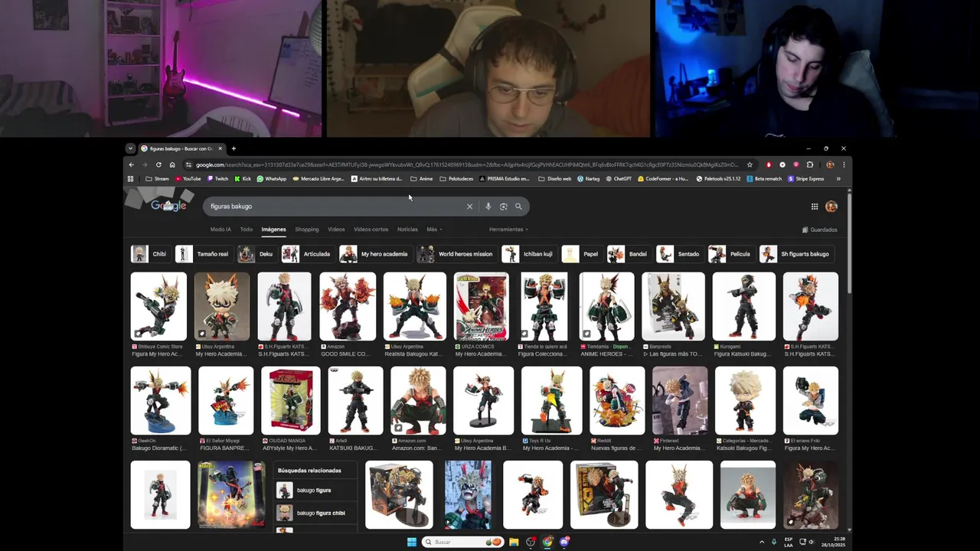Reload the Google results page
This screenshot has height=551, width=980.
[158, 165]
